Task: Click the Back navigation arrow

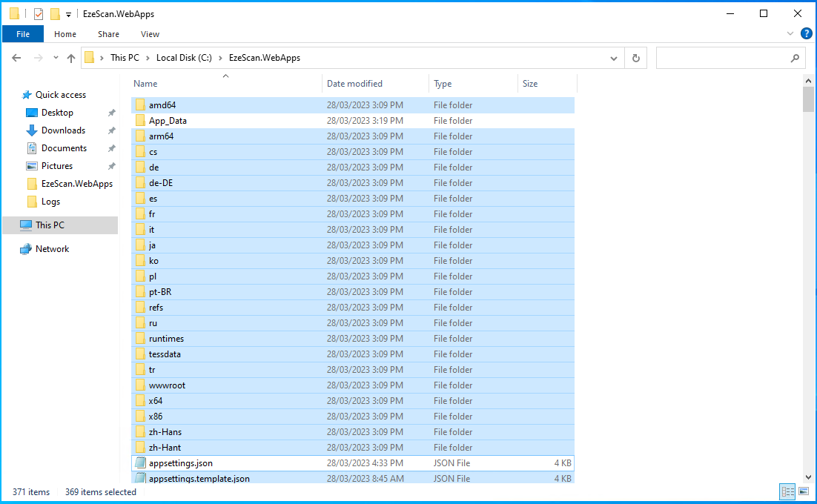Action: 16,58
